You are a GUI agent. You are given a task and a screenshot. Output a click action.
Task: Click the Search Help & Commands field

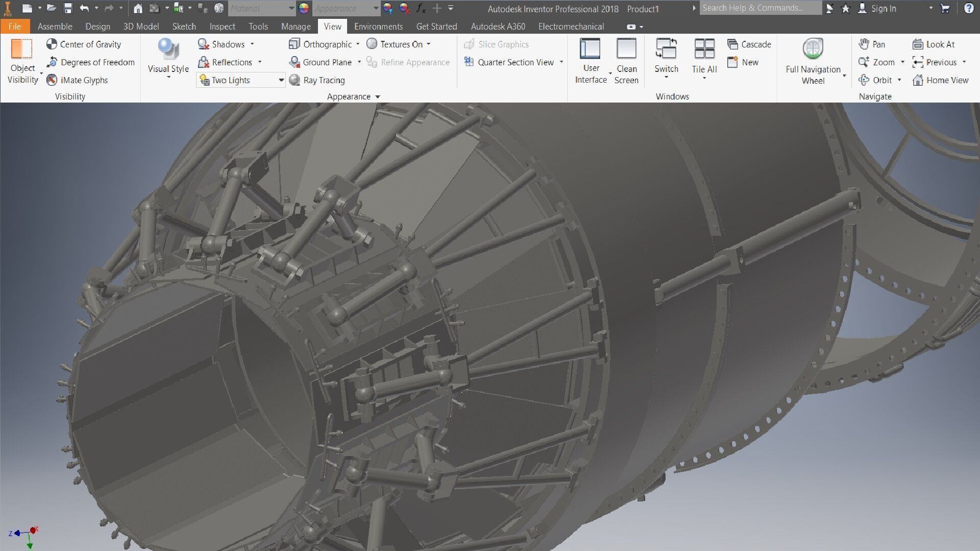[x=760, y=8]
